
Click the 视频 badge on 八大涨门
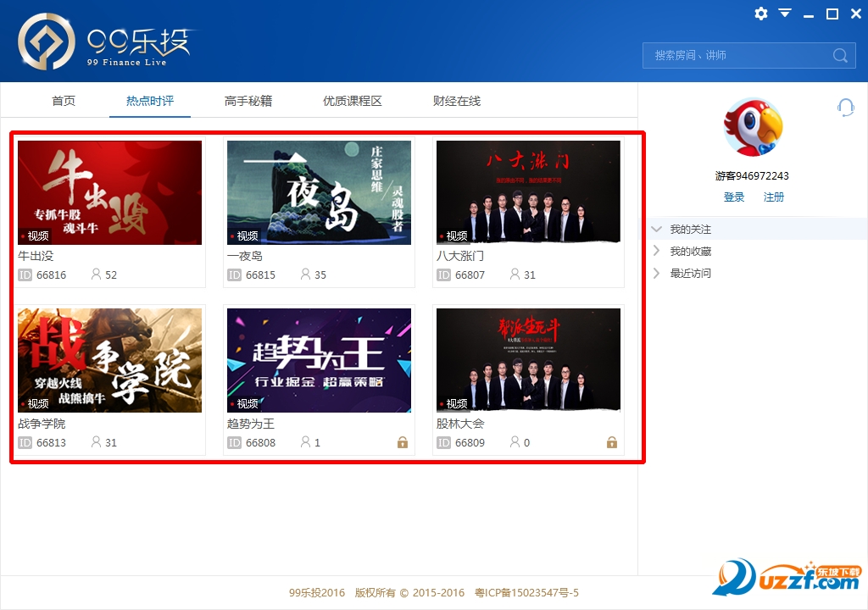click(x=453, y=236)
